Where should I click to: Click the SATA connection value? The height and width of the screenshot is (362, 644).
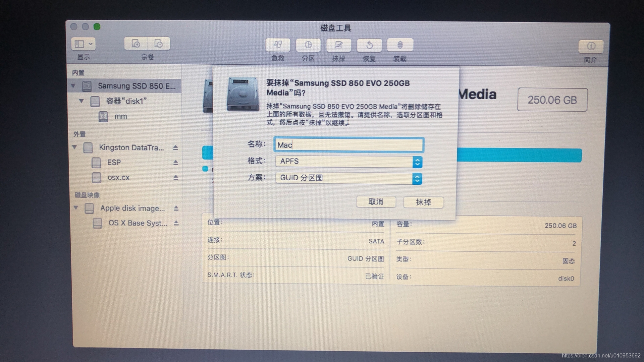(376, 241)
